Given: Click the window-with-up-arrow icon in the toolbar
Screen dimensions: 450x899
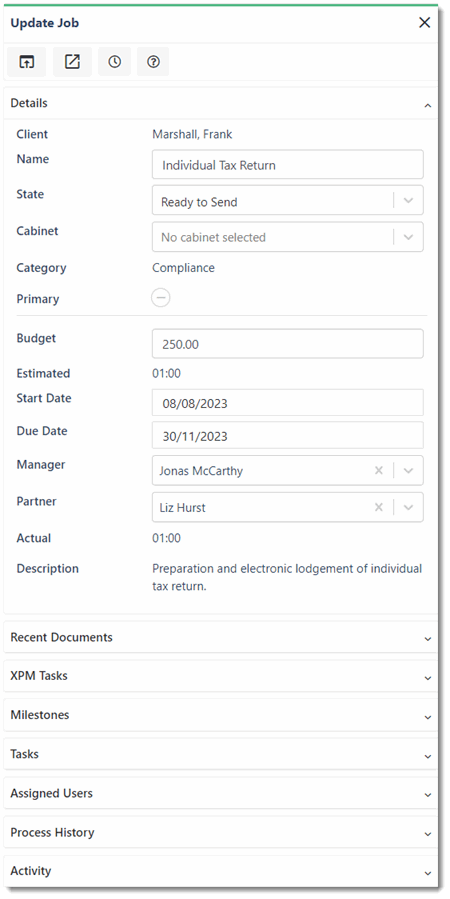Looking at the screenshot, I should point(26,62).
